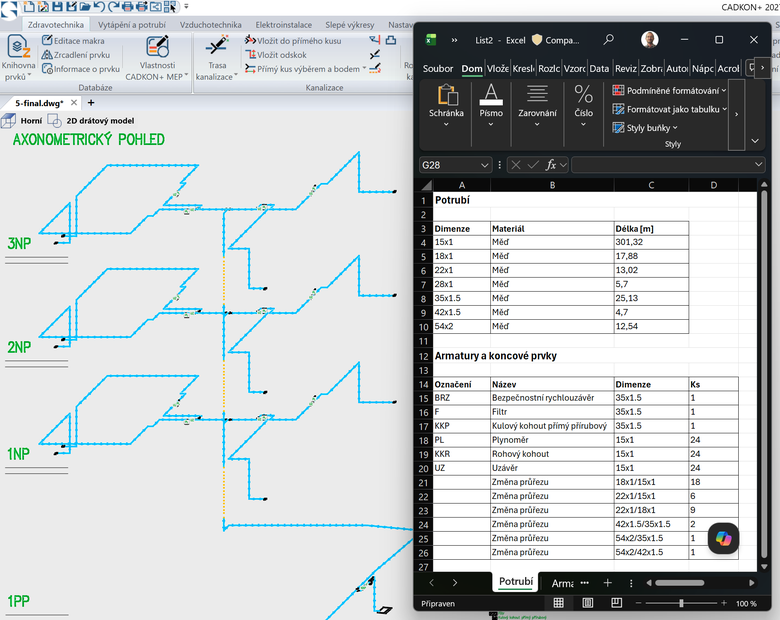Switch to Normal view in Excel status bar

tap(559, 603)
